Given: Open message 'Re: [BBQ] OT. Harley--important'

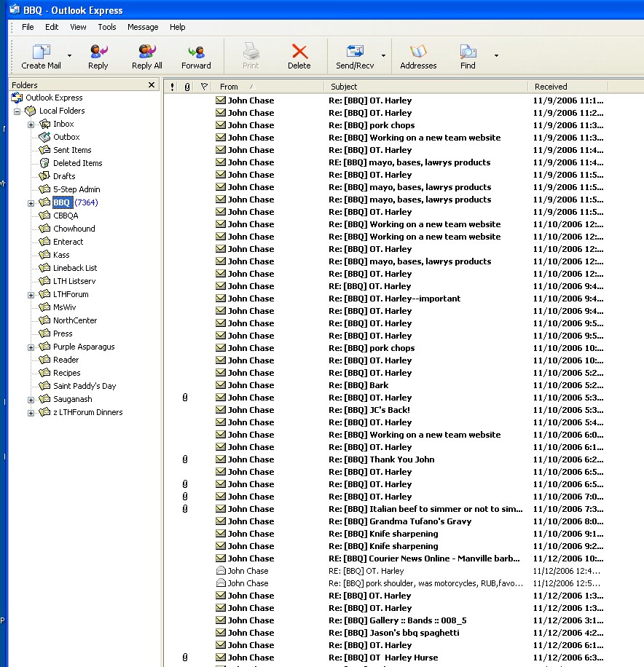Looking at the screenshot, I should click(395, 299).
